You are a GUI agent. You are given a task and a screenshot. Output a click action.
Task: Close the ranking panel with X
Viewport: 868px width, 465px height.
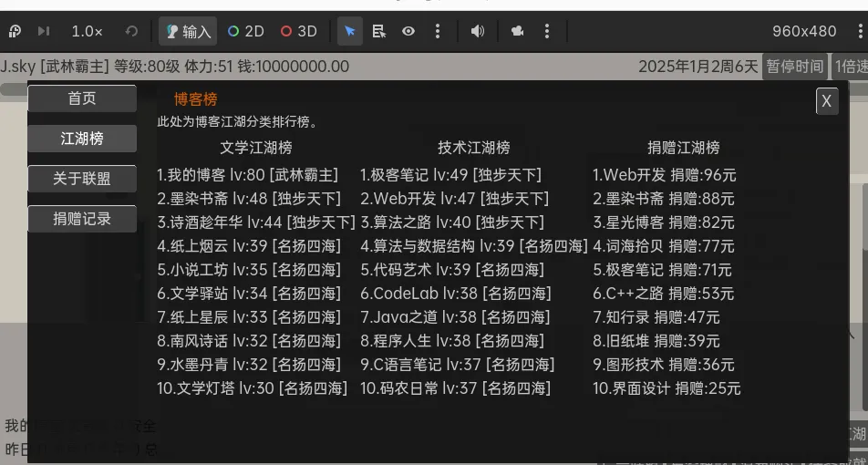[x=827, y=101]
